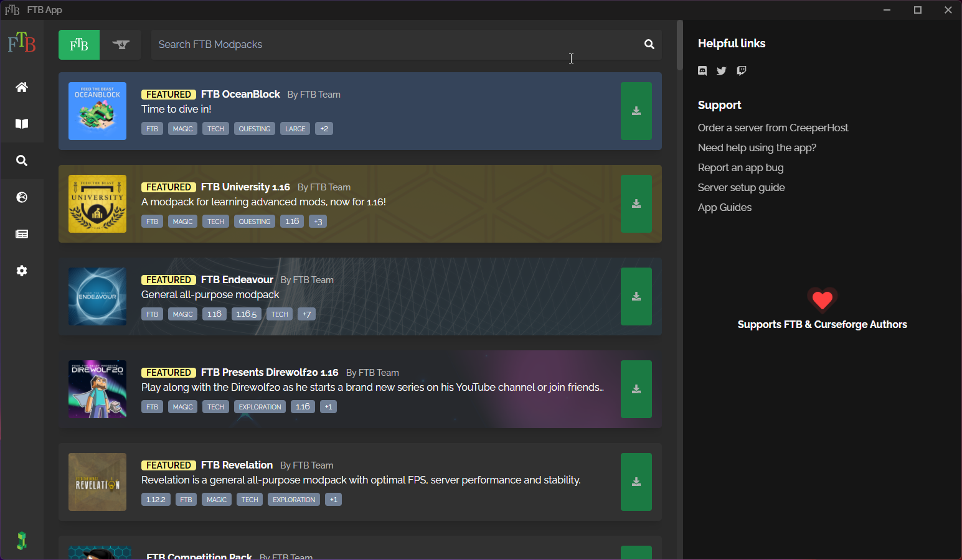
Task: Open the Library book icon in sidebar
Action: click(22, 124)
